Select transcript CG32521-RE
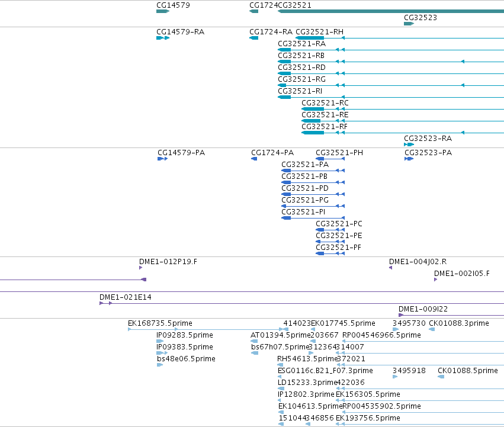Image resolution: width=504 pixels, height=427 pixels. pos(325,115)
